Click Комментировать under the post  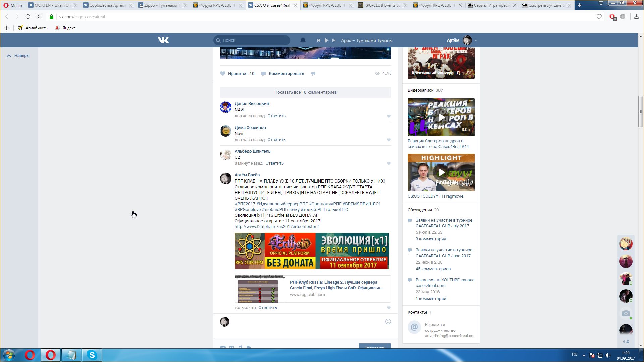click(283, 74)
